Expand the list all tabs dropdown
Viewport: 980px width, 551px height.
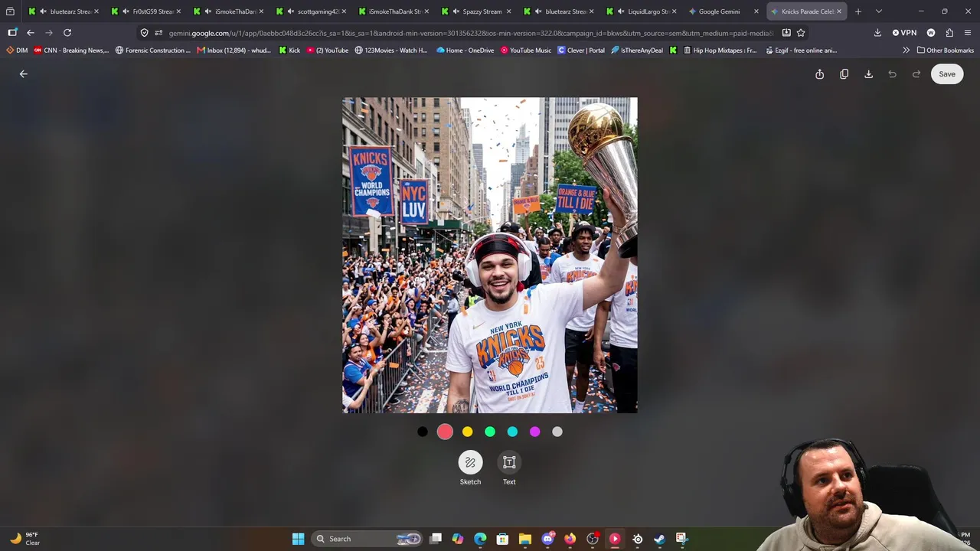[x=878, y=11]
